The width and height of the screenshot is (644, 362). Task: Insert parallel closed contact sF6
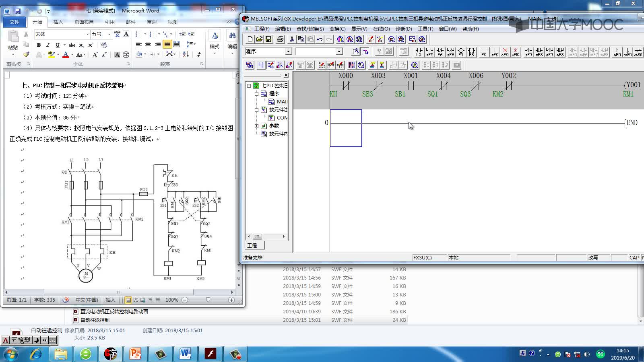(x=450, y=52)
